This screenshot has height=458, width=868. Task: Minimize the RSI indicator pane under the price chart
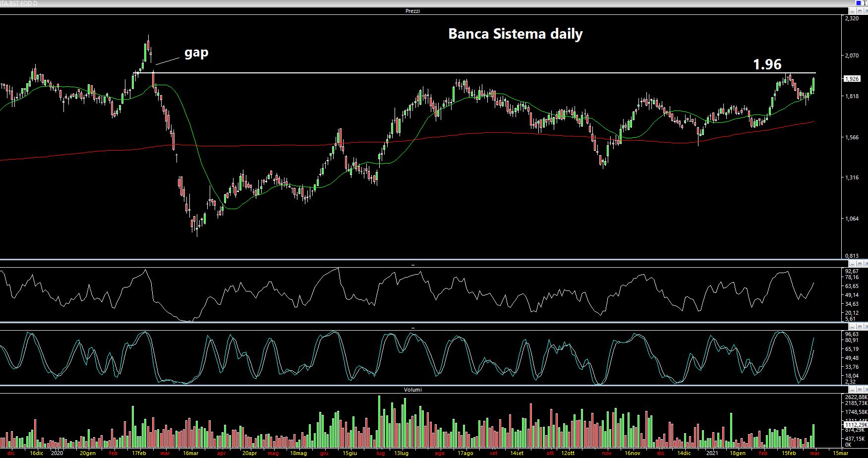pyautogui.click(x=852, y=264)
